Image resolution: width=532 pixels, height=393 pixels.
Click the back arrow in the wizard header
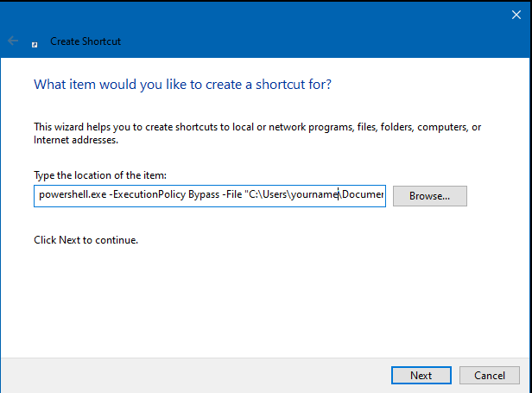tap(13, 41)
